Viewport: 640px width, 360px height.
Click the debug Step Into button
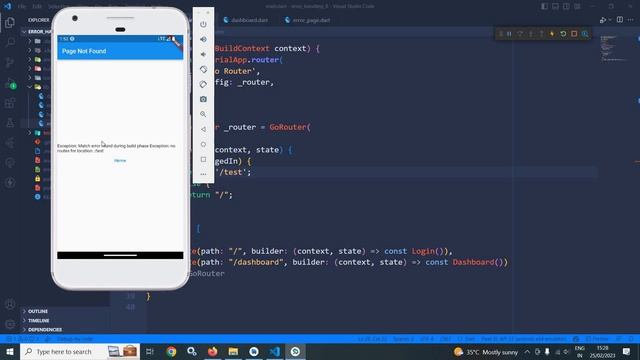(x=531, y=34)
